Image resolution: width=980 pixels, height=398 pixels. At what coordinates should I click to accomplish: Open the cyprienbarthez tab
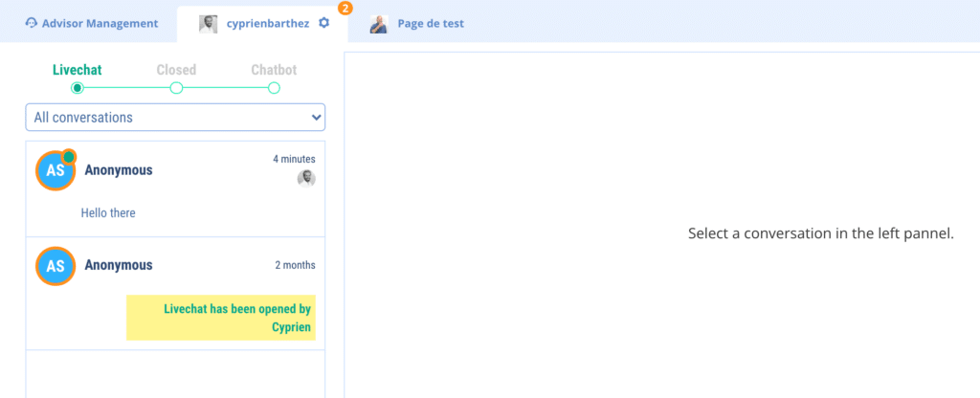266,23
